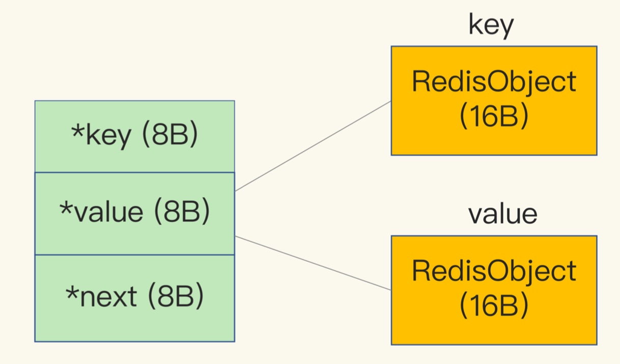Click the line leading to key's RedisObject
Image resolution: width=620 pixels, height=364 pixels.
tap(313, 146)
